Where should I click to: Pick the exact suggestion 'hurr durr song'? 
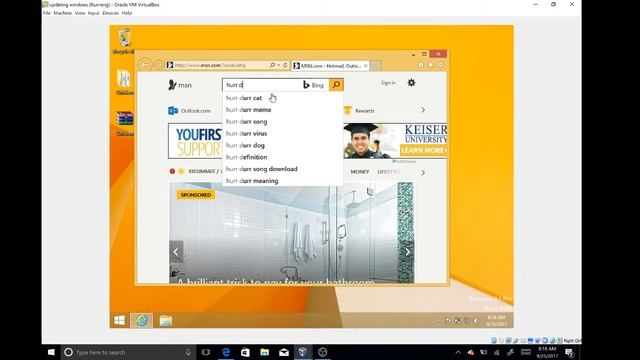[x=282, y=122]
